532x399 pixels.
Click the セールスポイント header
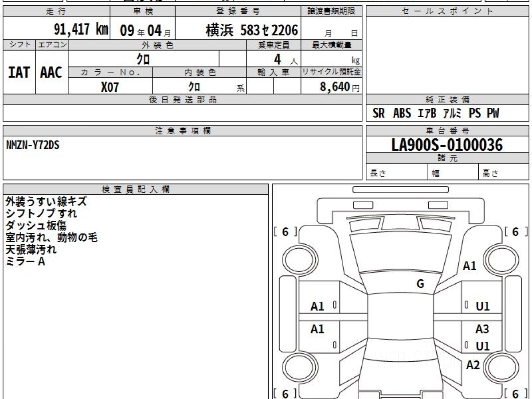[447, 12]
